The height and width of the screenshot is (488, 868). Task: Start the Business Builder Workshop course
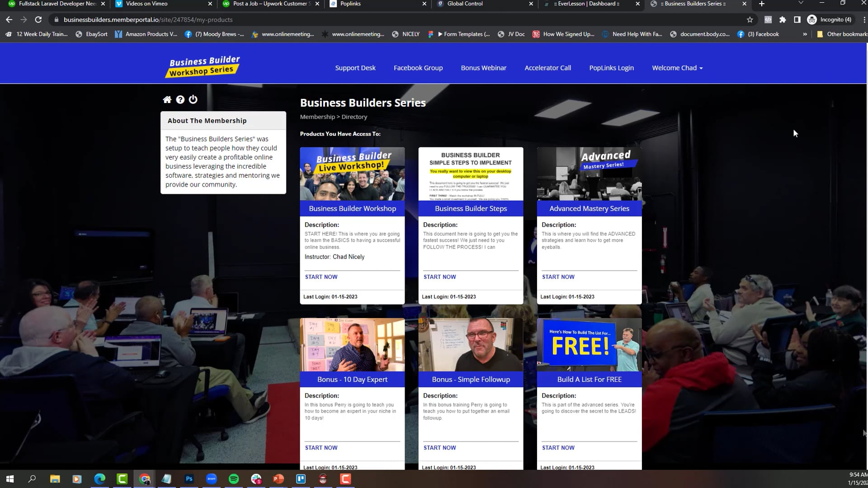(x=321, y=277)
